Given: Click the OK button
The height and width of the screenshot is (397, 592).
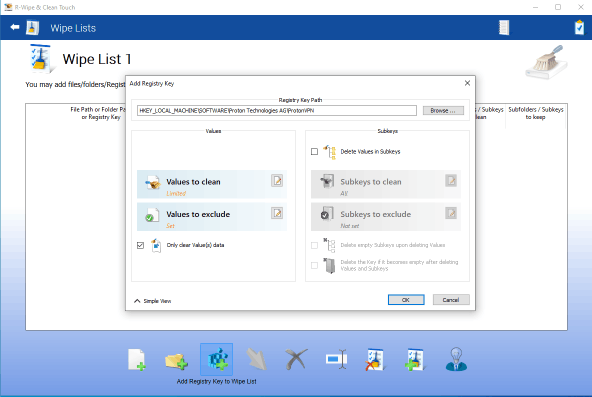Looking at the screenshot, I should coord(406,300).
